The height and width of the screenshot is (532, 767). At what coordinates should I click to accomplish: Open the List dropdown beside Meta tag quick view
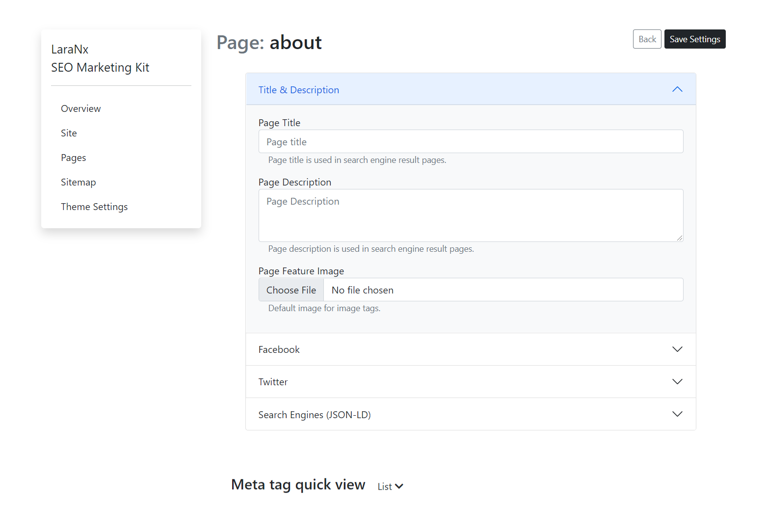pos(390,486)
